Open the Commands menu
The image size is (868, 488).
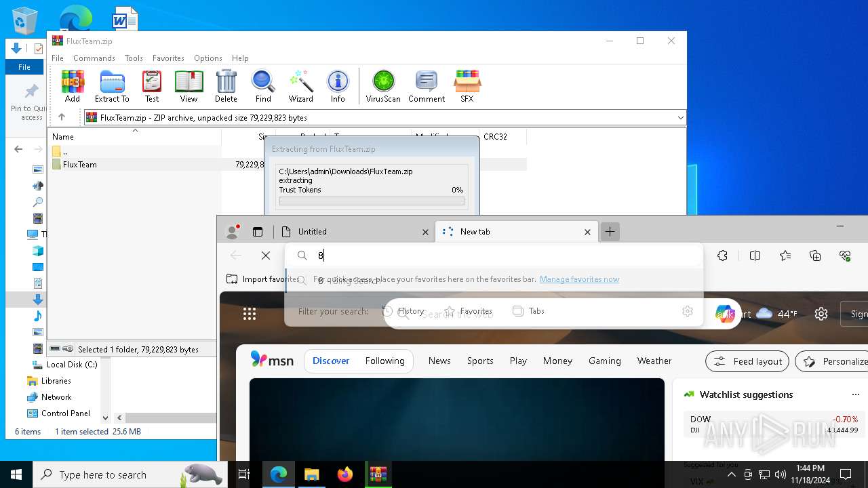coord(94,58)
